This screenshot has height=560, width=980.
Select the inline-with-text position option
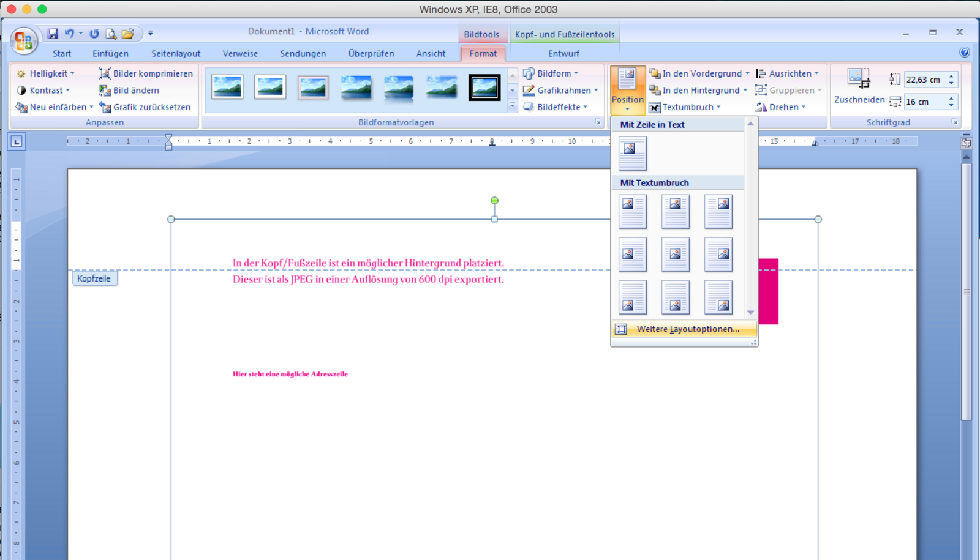(x=632, y=153)
